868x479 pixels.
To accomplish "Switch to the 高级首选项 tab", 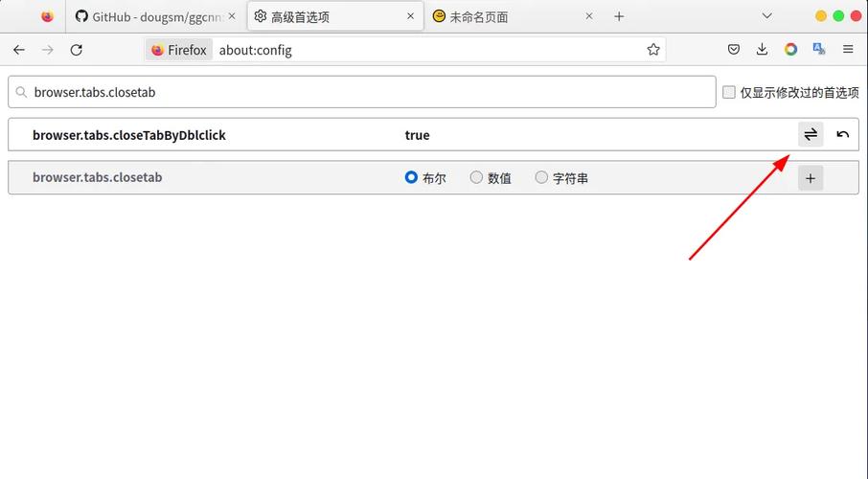I will click(335, 16).
